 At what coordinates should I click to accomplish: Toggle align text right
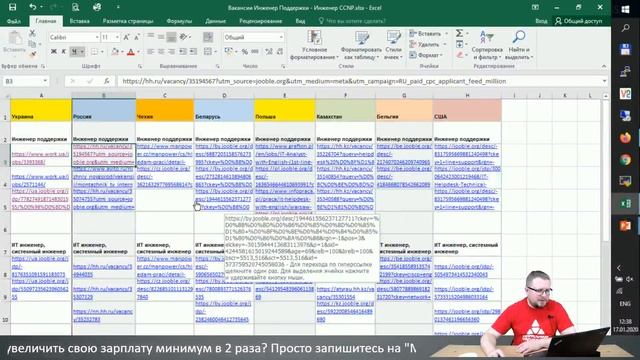click(x=171, y=51)
